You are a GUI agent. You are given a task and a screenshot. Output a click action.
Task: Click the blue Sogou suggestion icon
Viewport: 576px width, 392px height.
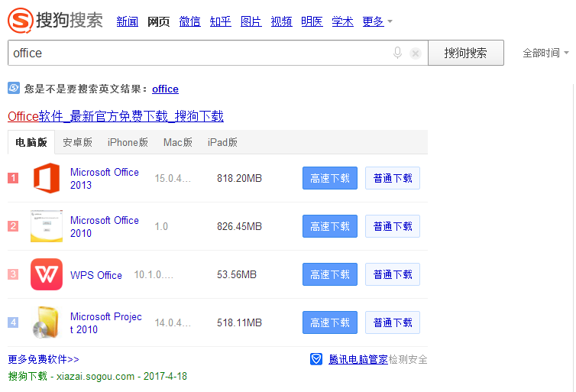tap(14, 88)
